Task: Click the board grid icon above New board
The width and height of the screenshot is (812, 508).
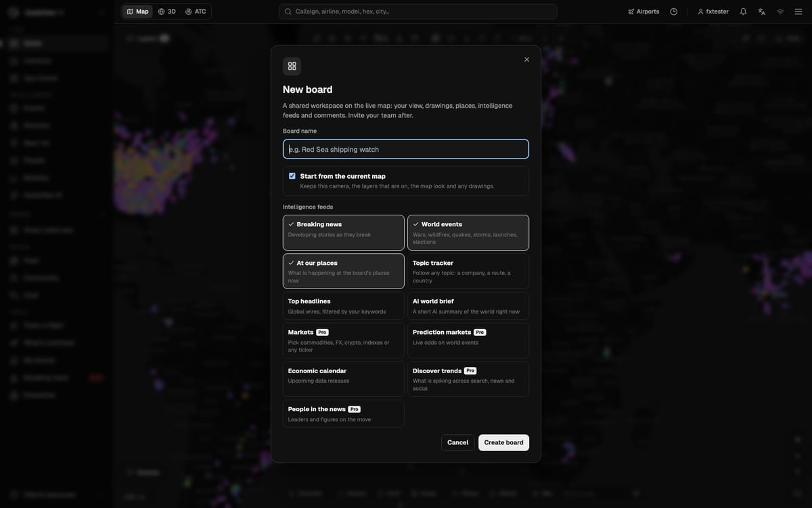Action: coord(292,66)
